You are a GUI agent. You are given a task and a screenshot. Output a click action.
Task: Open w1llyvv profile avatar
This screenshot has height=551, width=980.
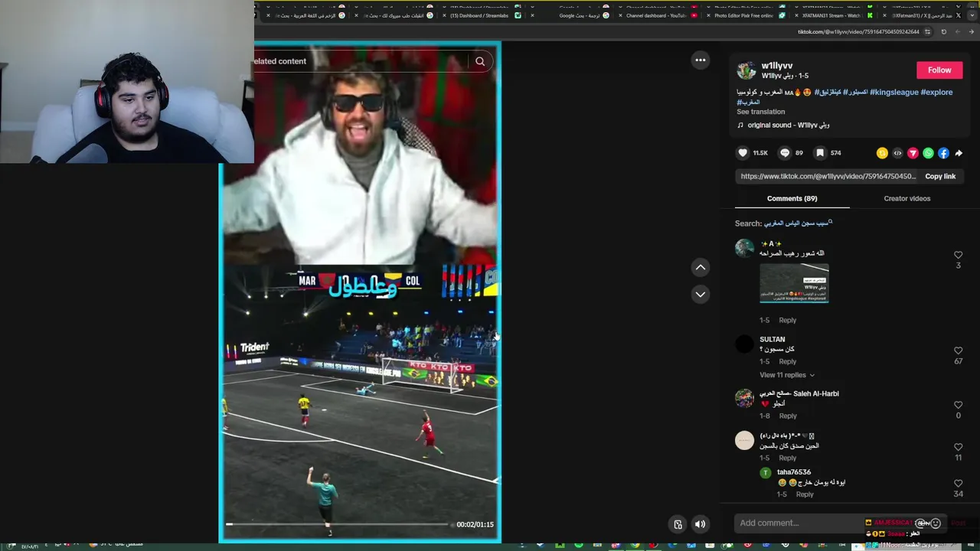[x=746, y=70]
